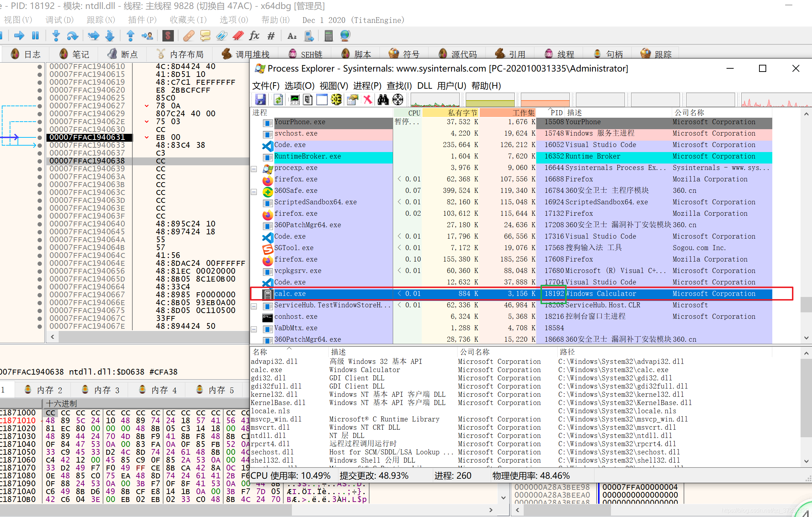Collapse the 360Safe.exe process tree node

254,192
